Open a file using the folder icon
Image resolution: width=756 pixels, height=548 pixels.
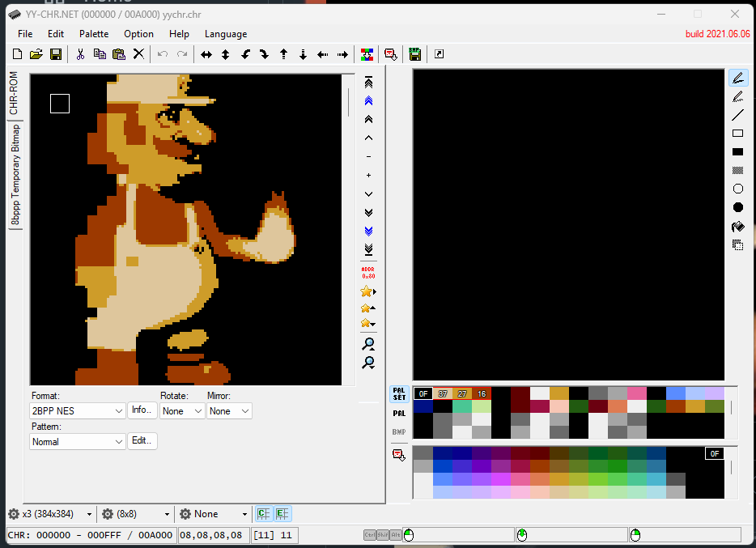coord(36,54)
